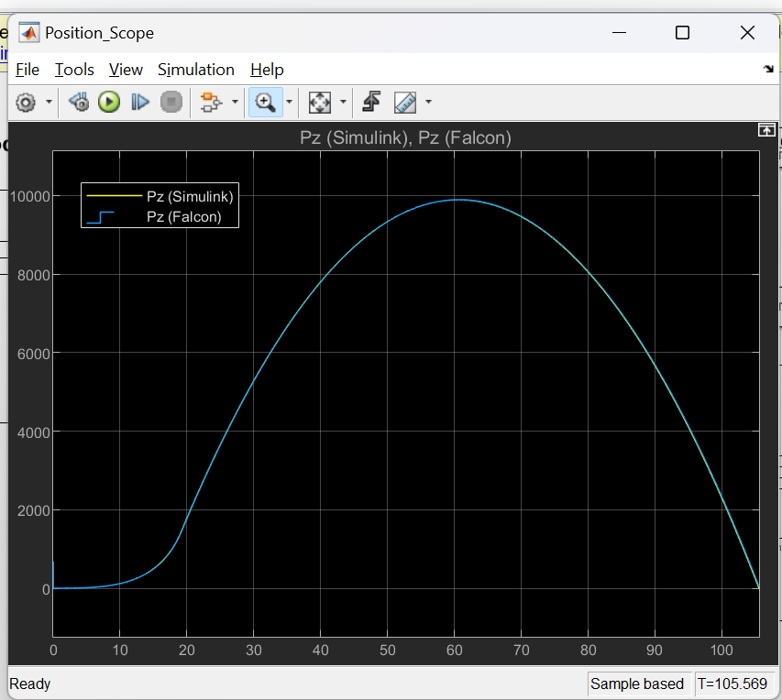Disable the active zoom mode toggle
The width and height of the screenshot is (782, 700).
(x=263, y=102)
